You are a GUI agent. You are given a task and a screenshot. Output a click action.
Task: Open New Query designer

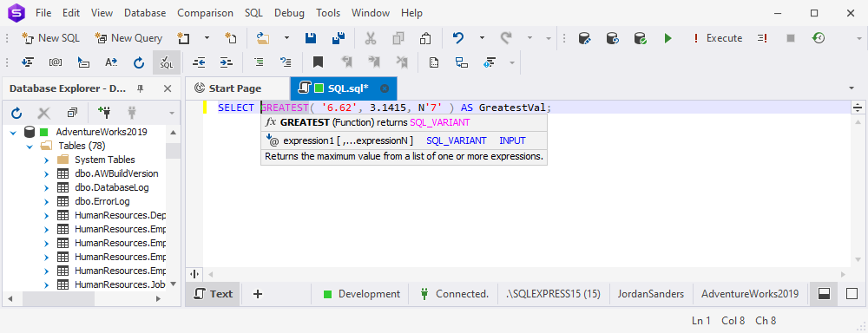coord(128,38)
